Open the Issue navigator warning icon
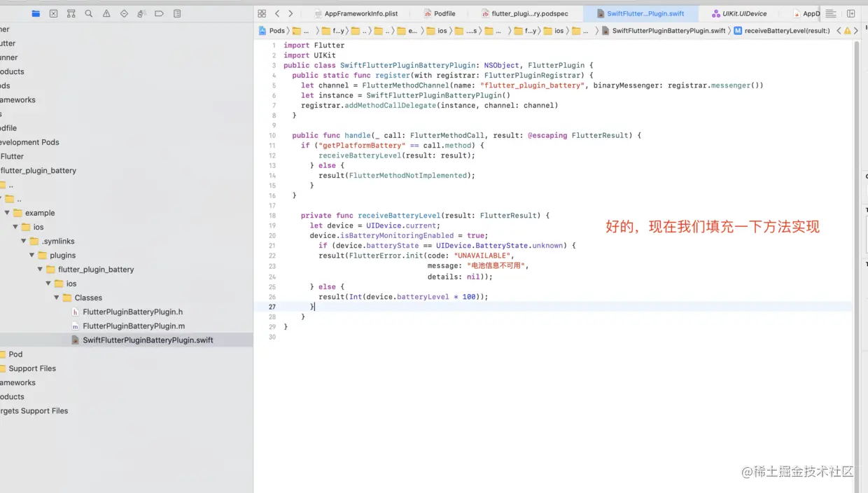This screenshot has width=868, height=493. (106, 13)
